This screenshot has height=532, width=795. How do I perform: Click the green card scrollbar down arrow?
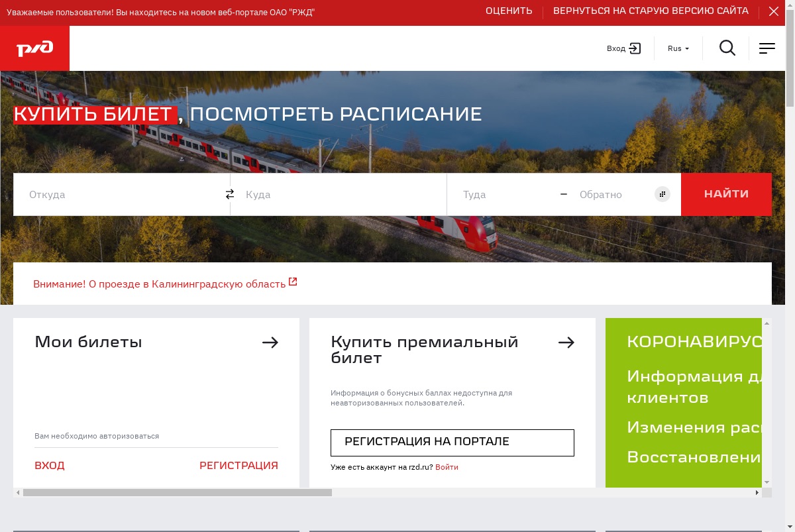point(767,482)
